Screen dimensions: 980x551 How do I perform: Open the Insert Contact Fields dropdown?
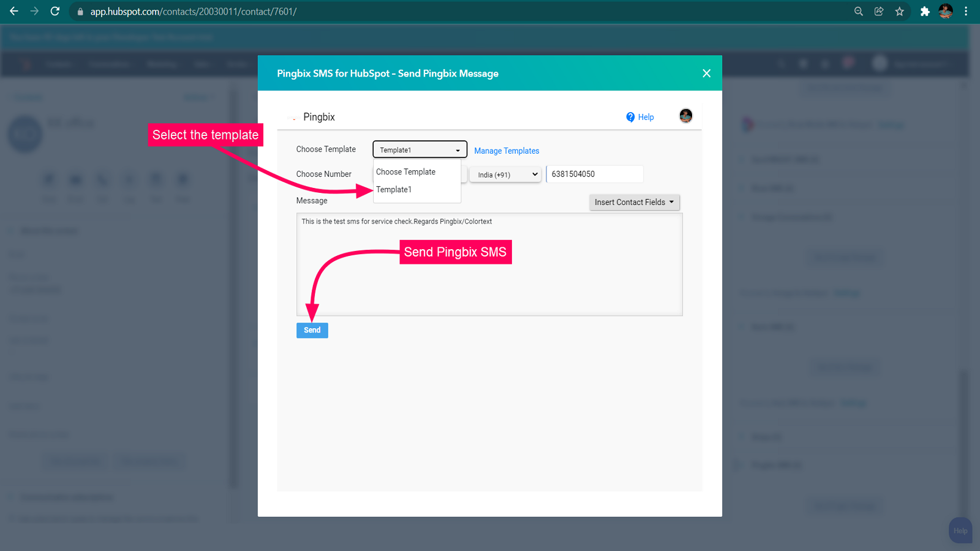(634, 202)
